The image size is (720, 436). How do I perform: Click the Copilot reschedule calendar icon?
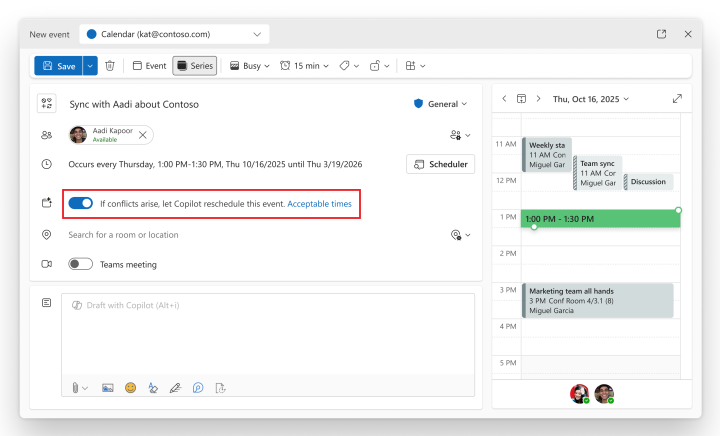[x=46, y=202]
